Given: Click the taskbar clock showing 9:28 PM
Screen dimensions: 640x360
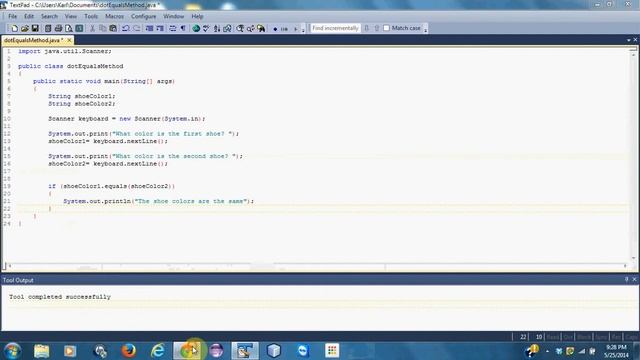Looking at the screenshot, I should pos(616,351).
